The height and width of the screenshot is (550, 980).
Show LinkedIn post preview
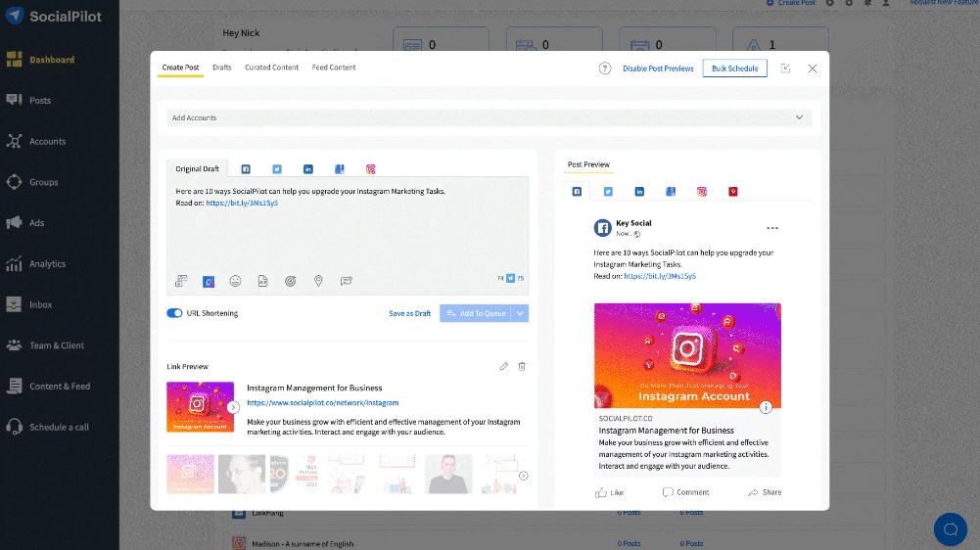(639, 192)
